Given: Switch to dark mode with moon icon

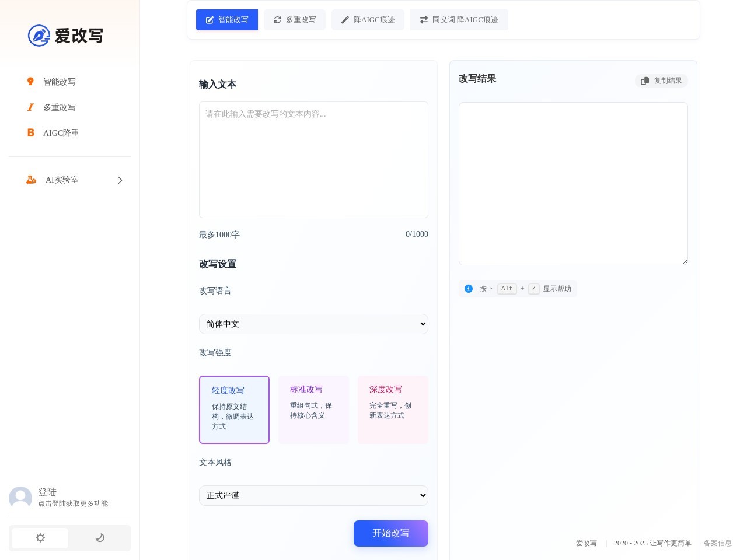Looking at the screenshot, I should point(100,538).
